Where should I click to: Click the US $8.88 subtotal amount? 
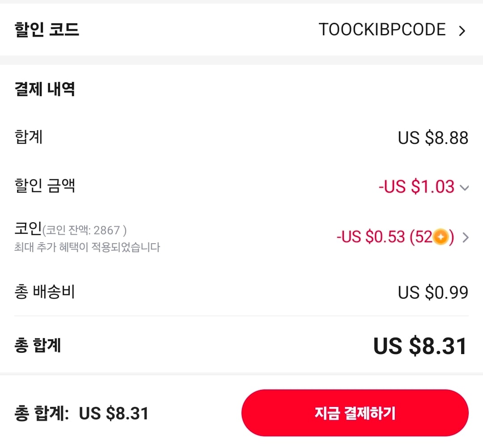point(433,138)
